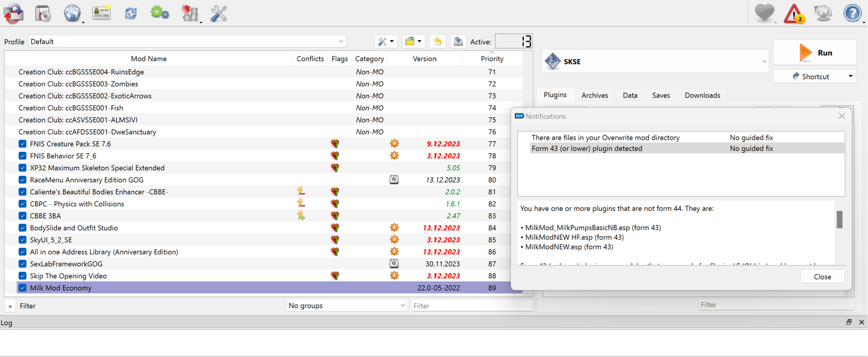Expand the filter panel chevron

click(10, 306)
